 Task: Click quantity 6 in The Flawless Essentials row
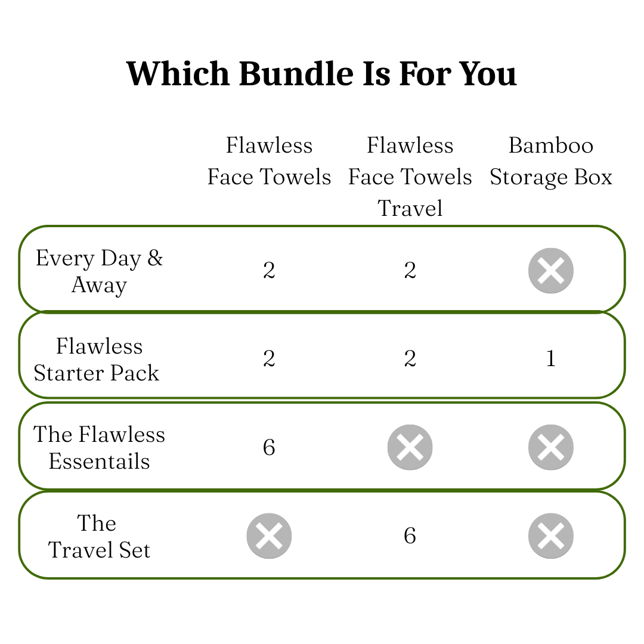(269, 447)
